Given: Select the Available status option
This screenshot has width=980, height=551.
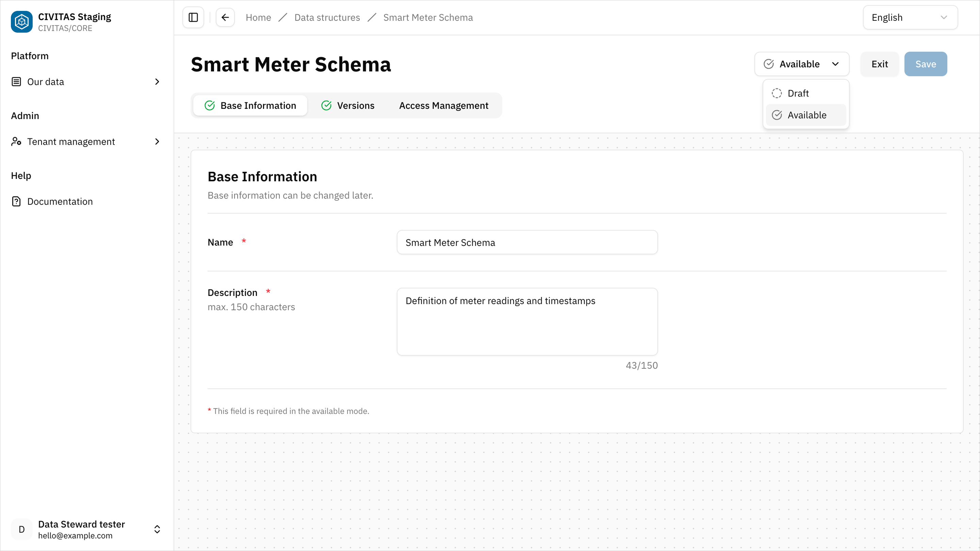Looking at the screenshot, I should tap(805, 115).
